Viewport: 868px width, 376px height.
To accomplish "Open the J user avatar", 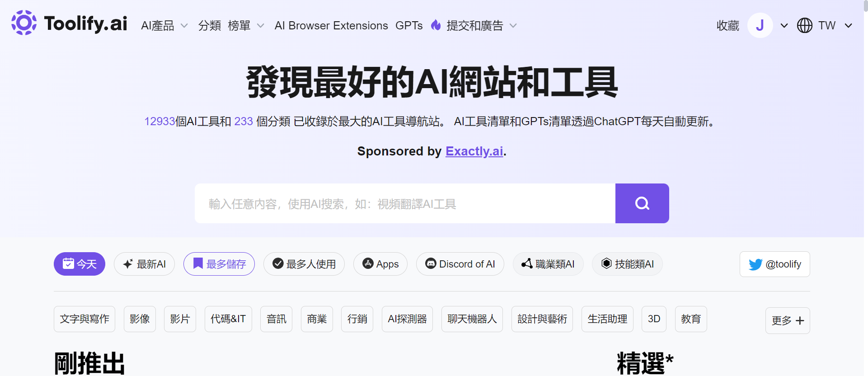I will coord(760,25).
